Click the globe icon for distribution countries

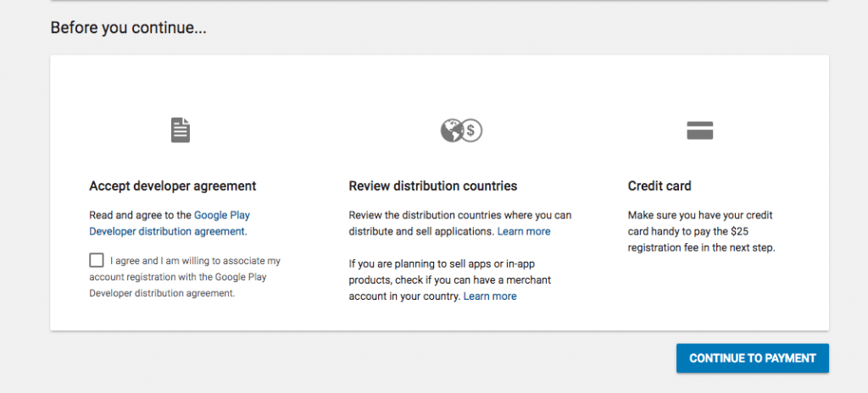pyautogui.click(x=451, y=130)
